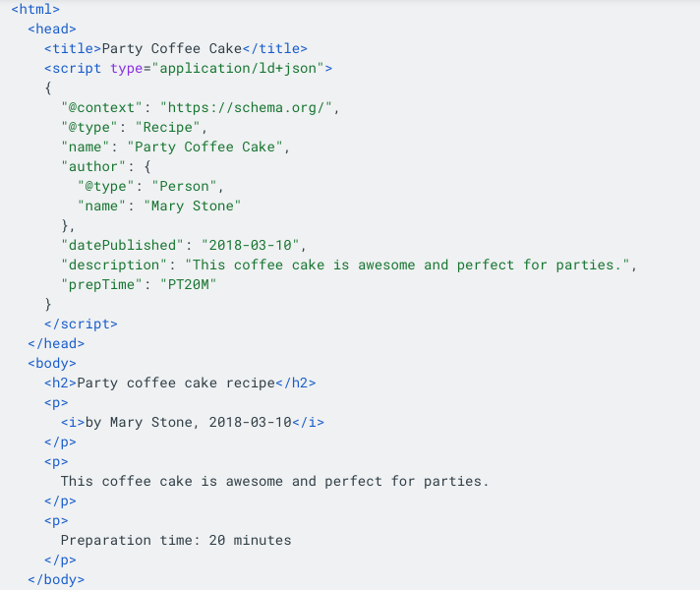Screen dimensions: 700x590
Task: Click the closing head tag
Action: click(56, 343)
